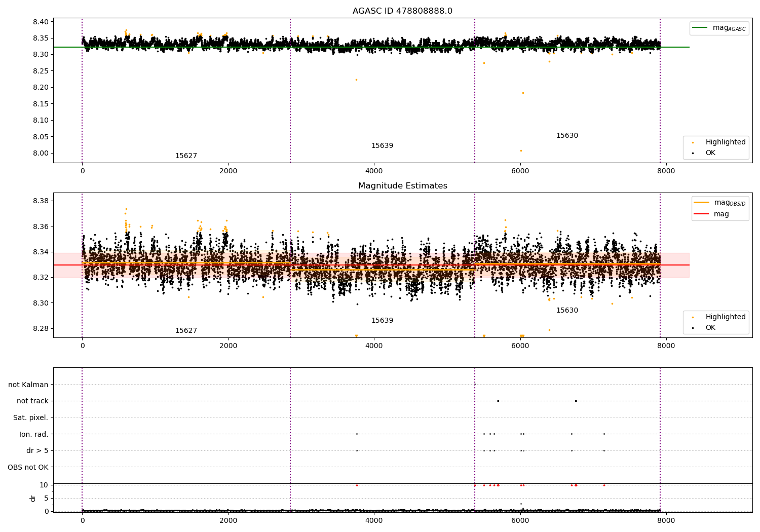The height and width of the screenshot is (532, 760).
Task: Click the 'Magnitude Estimates' plot title
Action: point(402,186)
